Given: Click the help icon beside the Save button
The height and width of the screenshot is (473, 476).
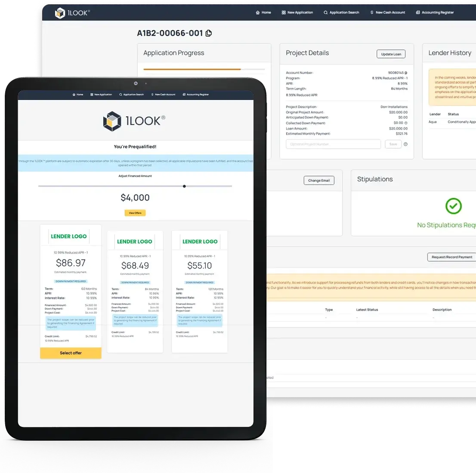Looking at the screenshot, I should (x=405, y=144).
